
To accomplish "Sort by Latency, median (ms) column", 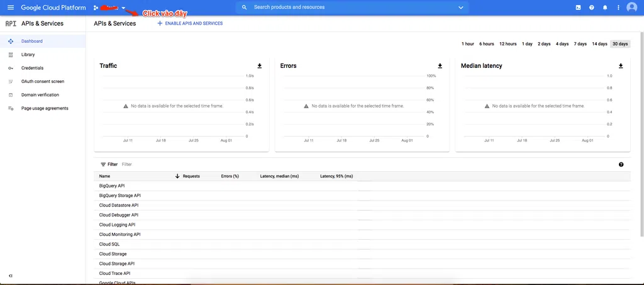I will click(x=279, y=176).
